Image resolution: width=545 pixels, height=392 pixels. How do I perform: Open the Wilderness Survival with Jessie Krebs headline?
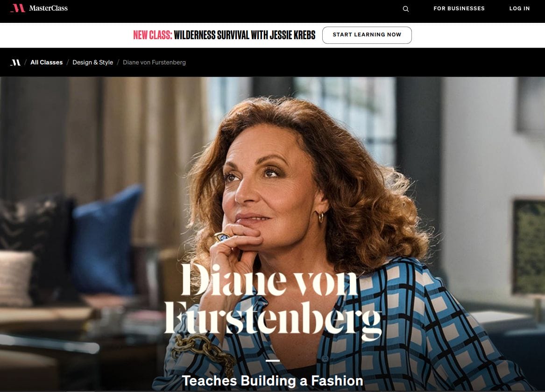click(244, 35)
